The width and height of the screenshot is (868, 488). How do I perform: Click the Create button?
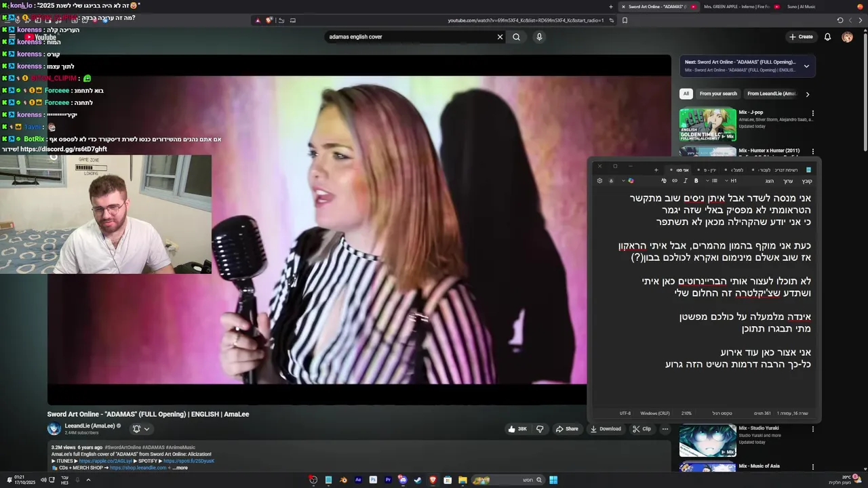[801, 37]
